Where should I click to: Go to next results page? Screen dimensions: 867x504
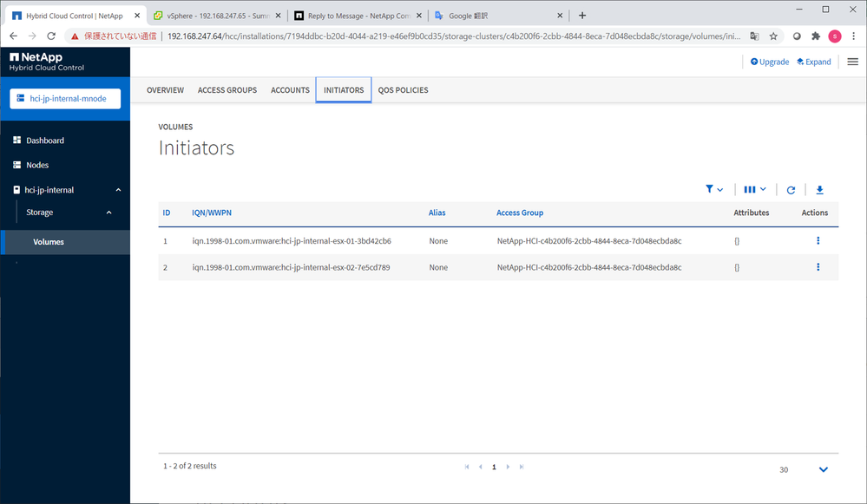[508, 467]
